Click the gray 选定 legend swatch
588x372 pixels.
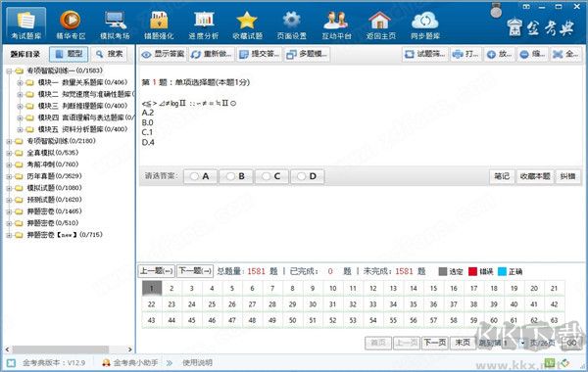(x=443, y=271)
